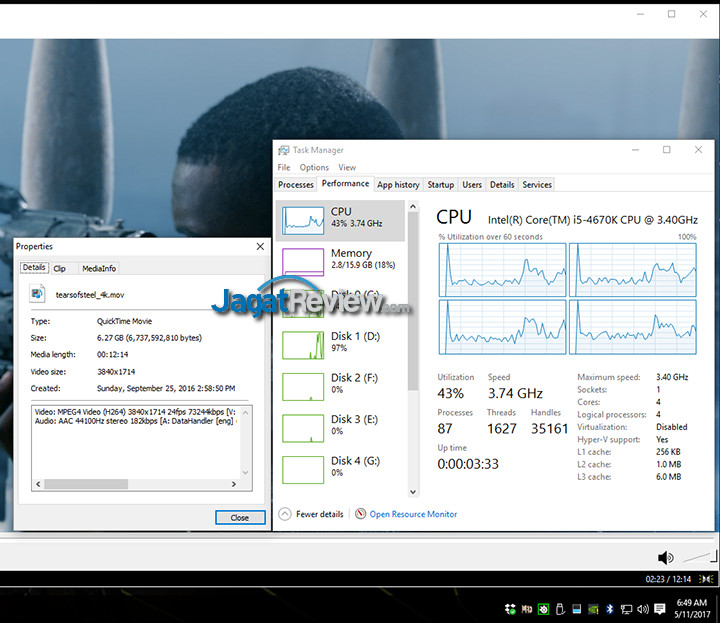
Task: Click the tearsofsteel_4k.mov file icon
Action: point(37,293)
